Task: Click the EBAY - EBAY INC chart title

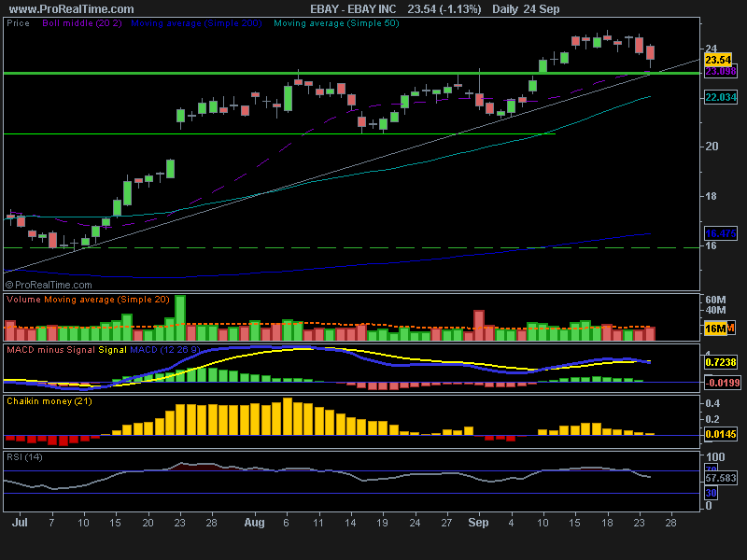Action: (x=353, y=9)
